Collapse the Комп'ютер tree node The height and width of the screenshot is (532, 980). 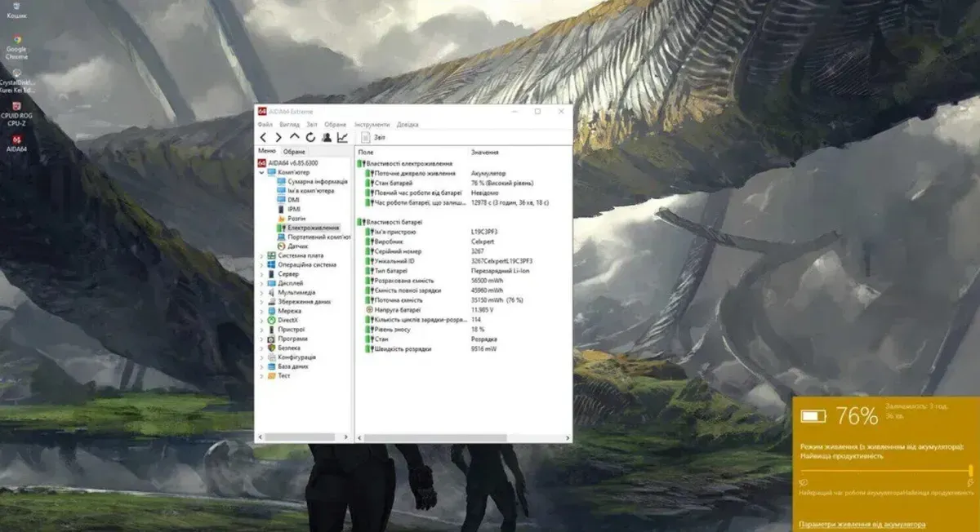tap(261, 172)
